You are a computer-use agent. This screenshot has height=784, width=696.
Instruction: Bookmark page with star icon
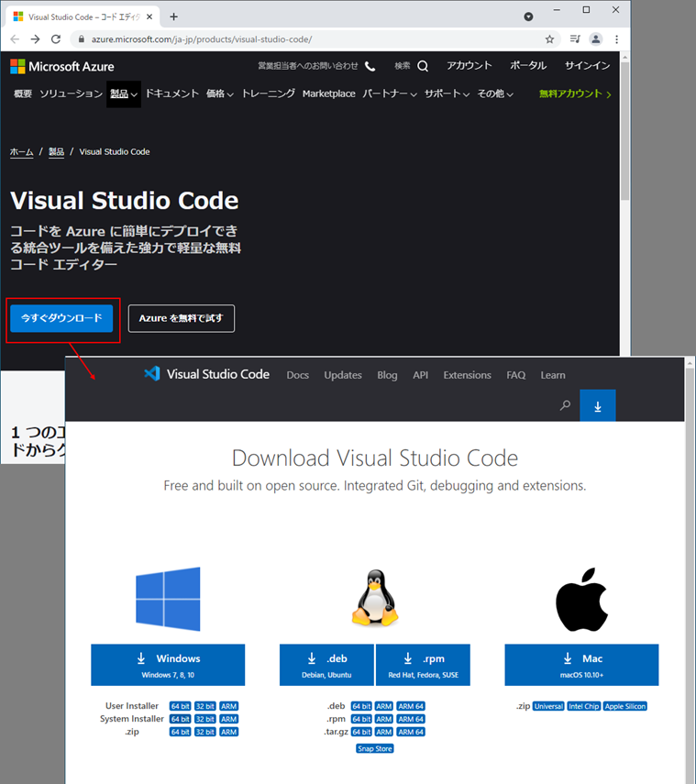[x=549, y=39]
